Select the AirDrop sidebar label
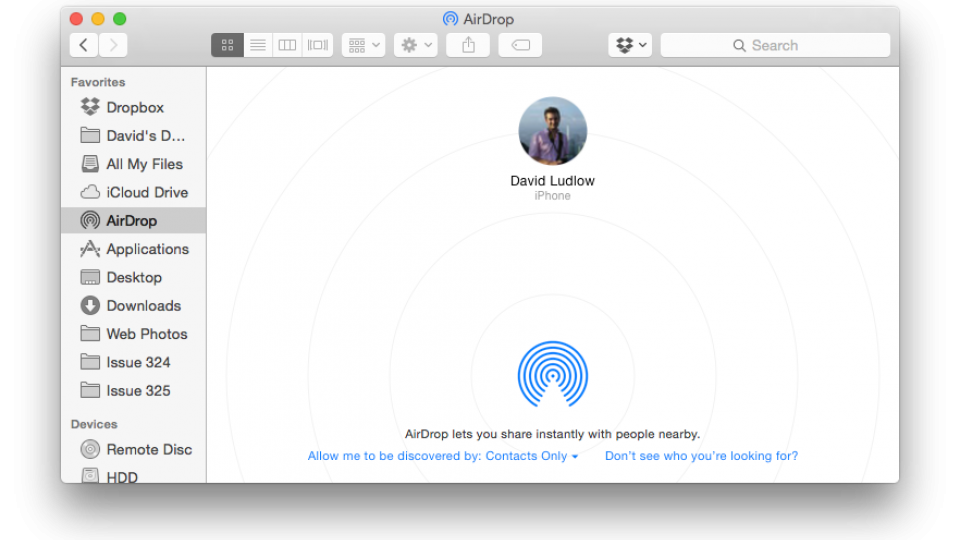The image size is (960, 540). (132, 221)
